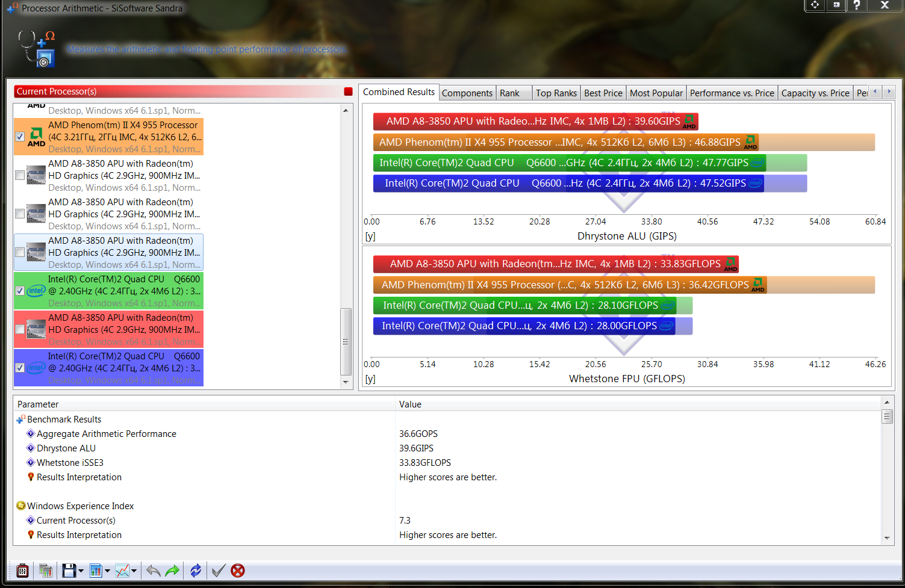Click the processor list scrollbar thumb
This screenshot has width=905, height=588.
(x=346, y=341)
